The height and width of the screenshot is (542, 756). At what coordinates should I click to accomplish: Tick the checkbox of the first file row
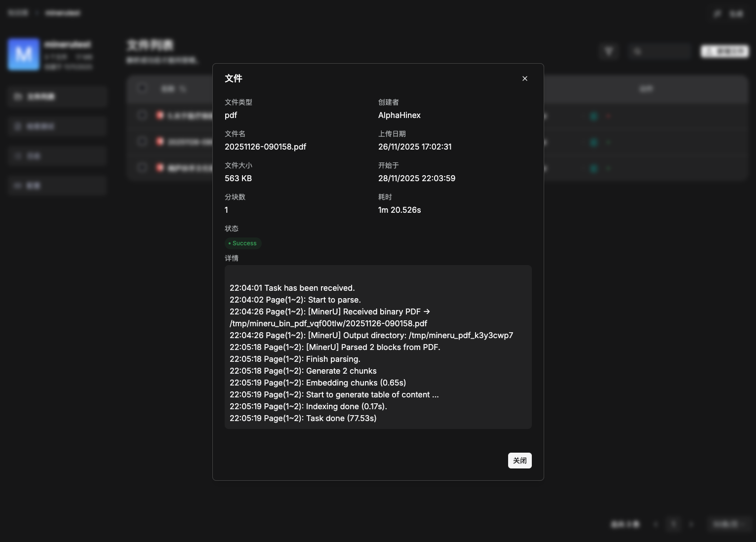[x=142, y=116]
